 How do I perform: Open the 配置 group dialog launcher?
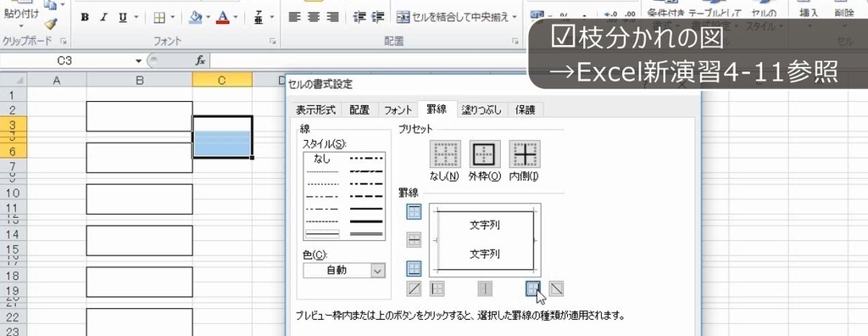(x=515, y=41)
